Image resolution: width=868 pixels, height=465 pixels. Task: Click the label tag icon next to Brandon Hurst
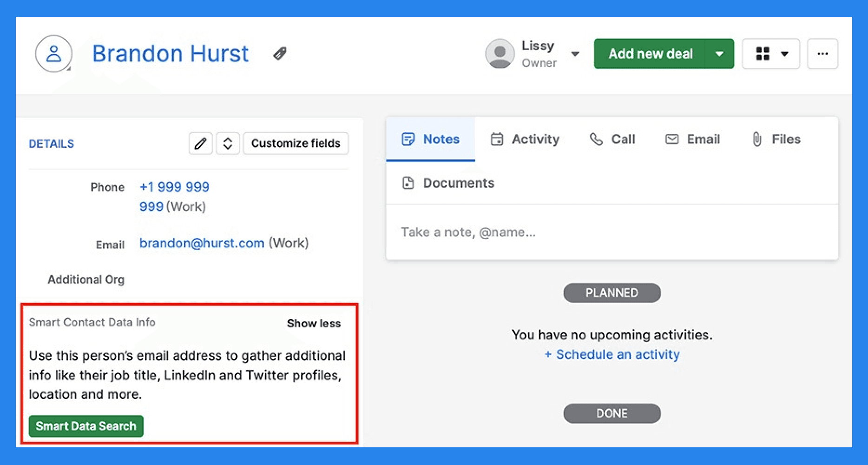click(x=280, y=53)
